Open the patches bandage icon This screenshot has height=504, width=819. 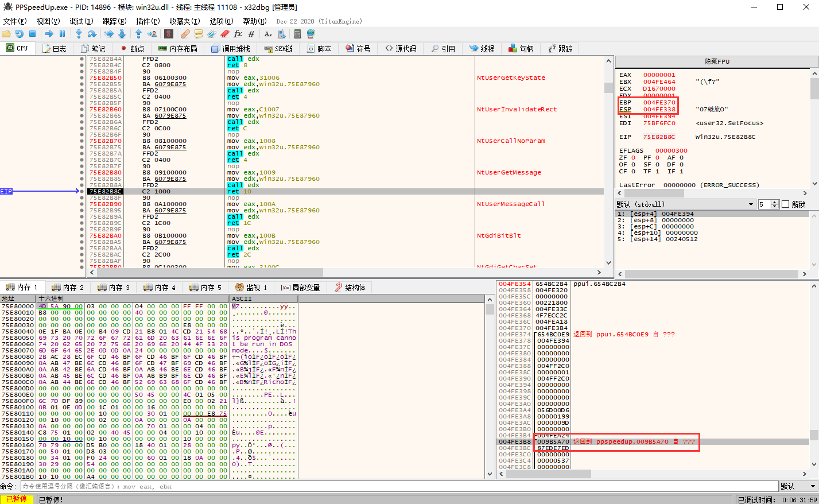pyautogui.click(x=185, y=34)
